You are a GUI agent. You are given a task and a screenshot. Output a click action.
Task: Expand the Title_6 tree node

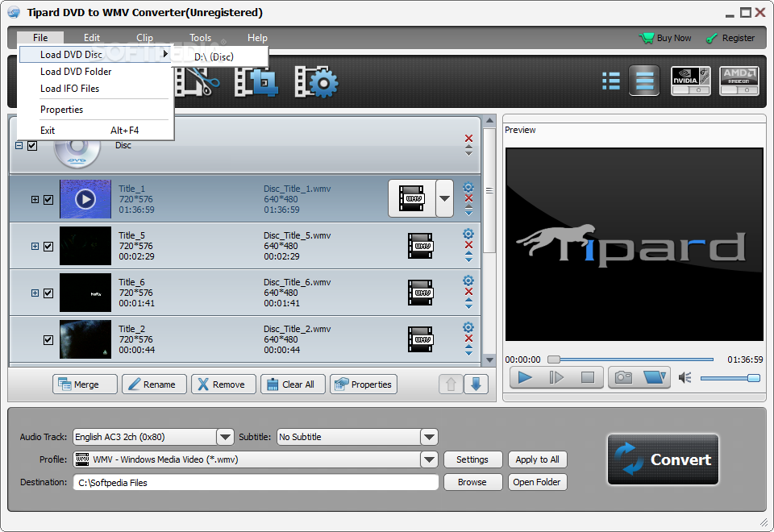(35, 293)
